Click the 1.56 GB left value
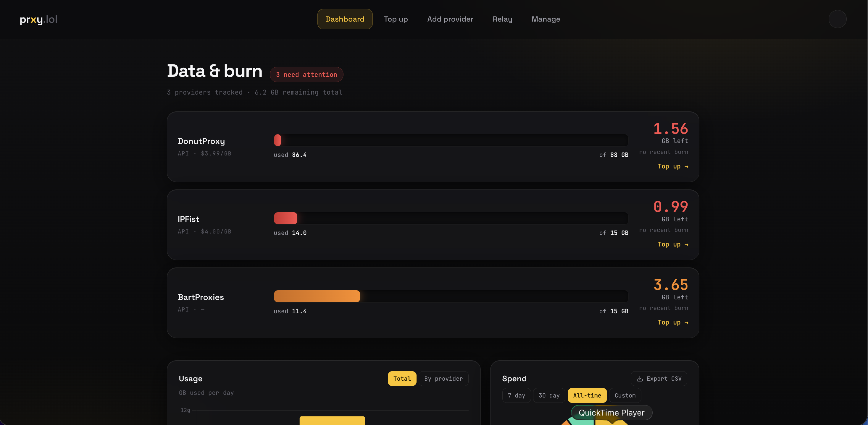This screenshot has width=868, height=425. coord(671,129)
